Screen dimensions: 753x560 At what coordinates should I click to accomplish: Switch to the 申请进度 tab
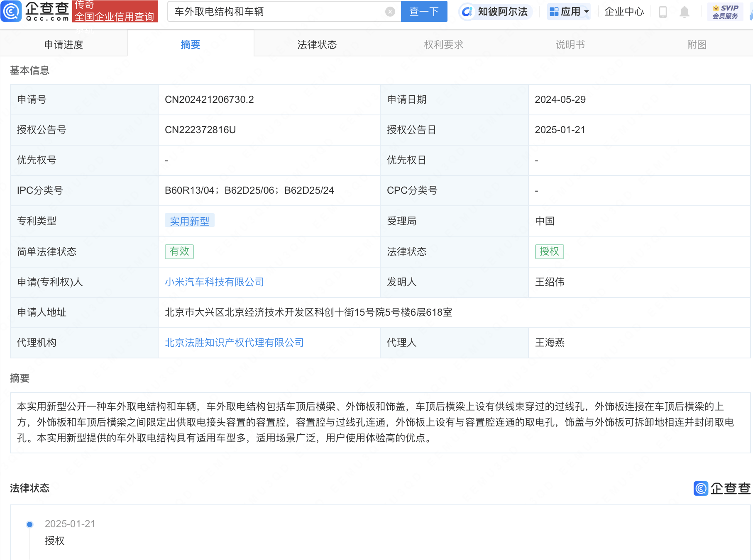[x=64, y=44]
